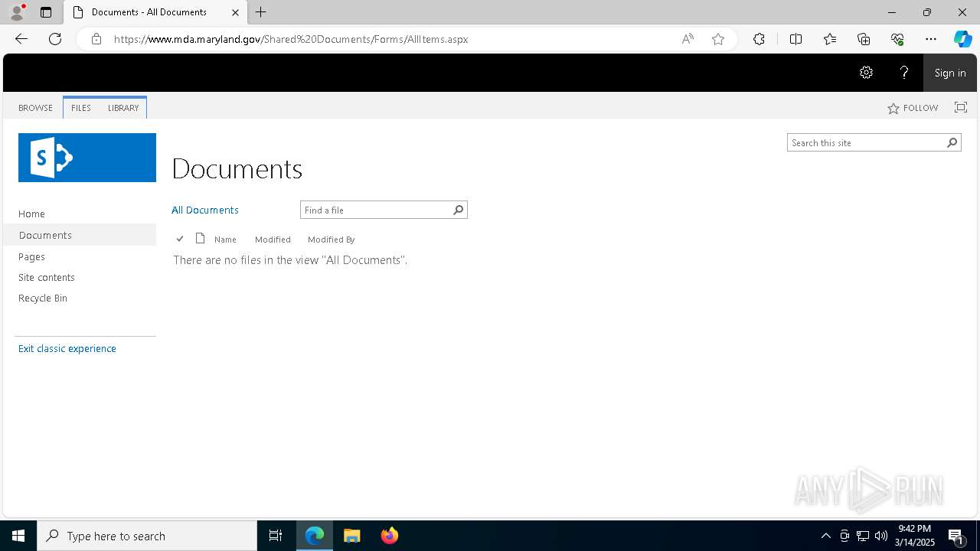Open the Copilot sidebar icon
The width and height of the screenshot is (980, 551).
(x=963, y=39)
